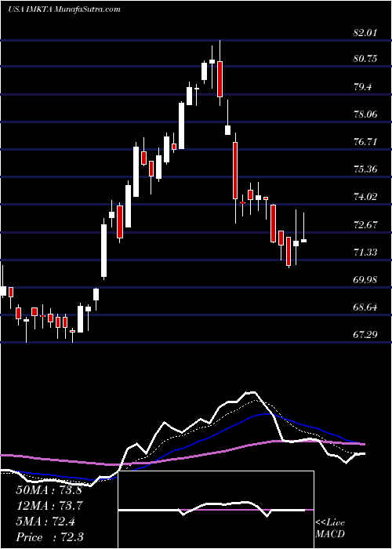This screenshot has width=392, height=549.
Task: Click the USA IMKTA MunafaSutra.com title
Action: pyautogui.click(x=64, y=9)
